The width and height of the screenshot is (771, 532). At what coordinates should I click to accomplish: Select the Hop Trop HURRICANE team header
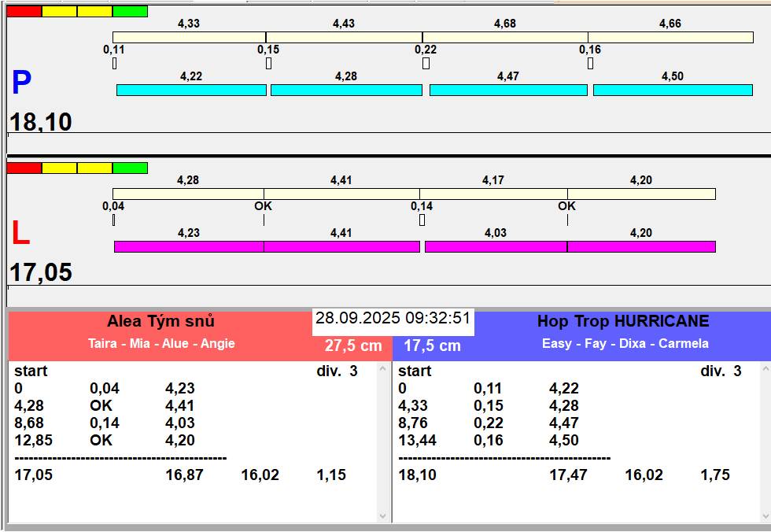623,321
